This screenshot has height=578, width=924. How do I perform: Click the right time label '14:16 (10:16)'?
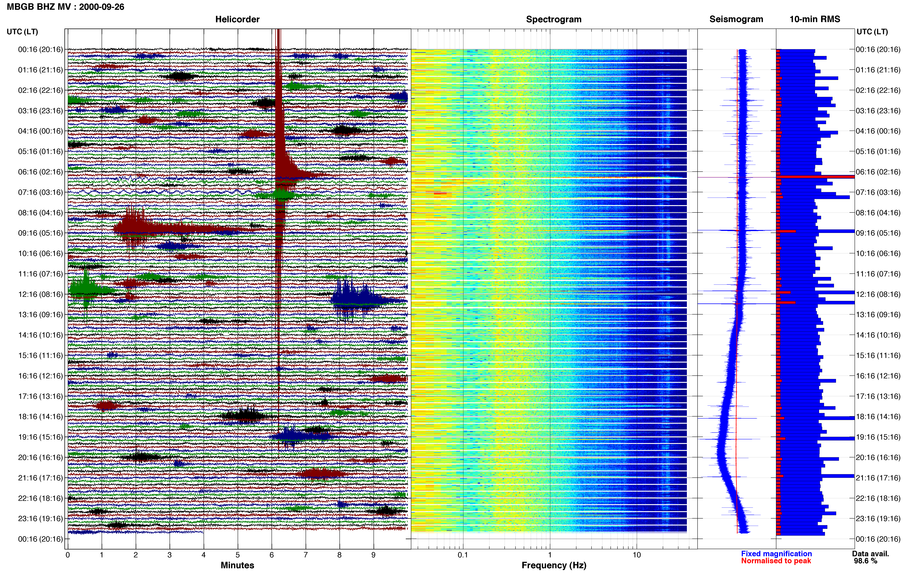[x=878, y=335]
